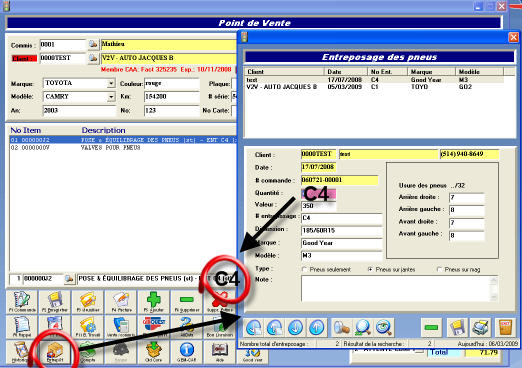Click the down-arrow next record icon
The image size is (522, 368).
pos(295,327)
